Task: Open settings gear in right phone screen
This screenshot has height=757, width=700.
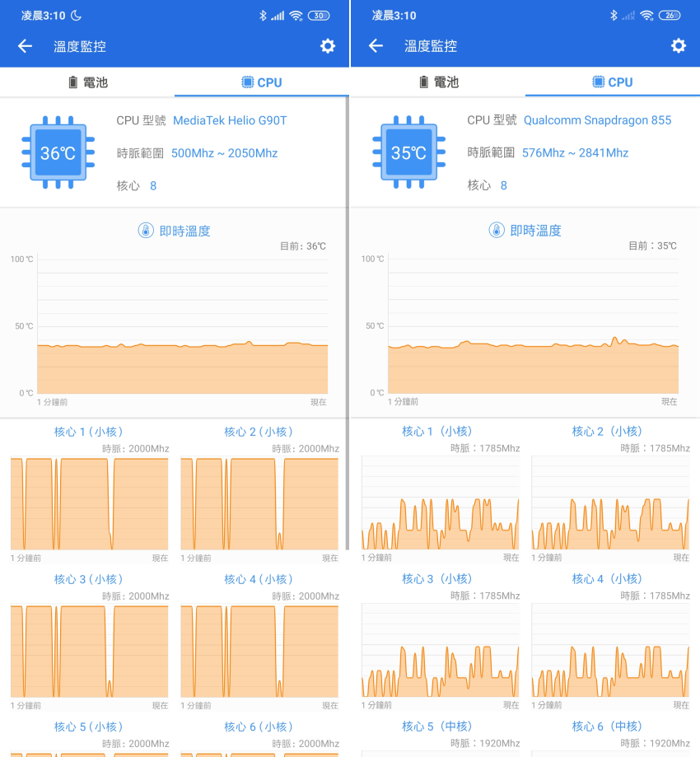Action: [679, 46]
